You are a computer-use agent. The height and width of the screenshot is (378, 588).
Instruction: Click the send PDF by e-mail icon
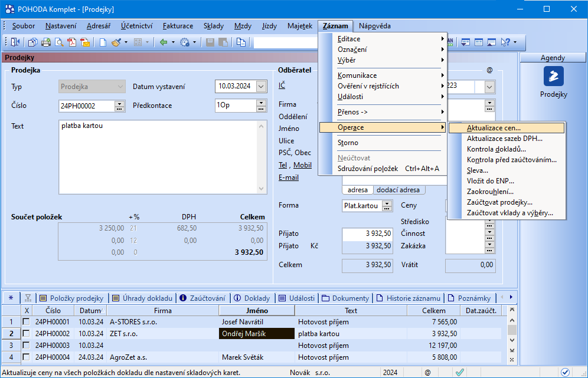(85, 42)
